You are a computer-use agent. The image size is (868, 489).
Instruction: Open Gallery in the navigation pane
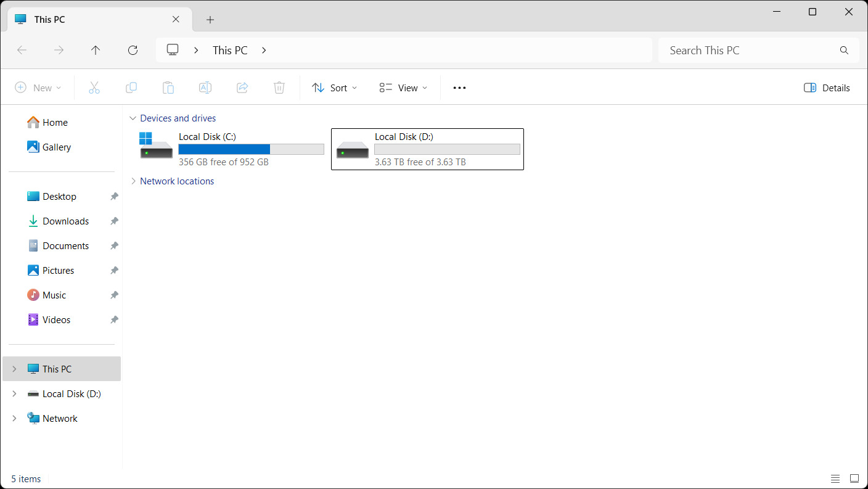62,147
